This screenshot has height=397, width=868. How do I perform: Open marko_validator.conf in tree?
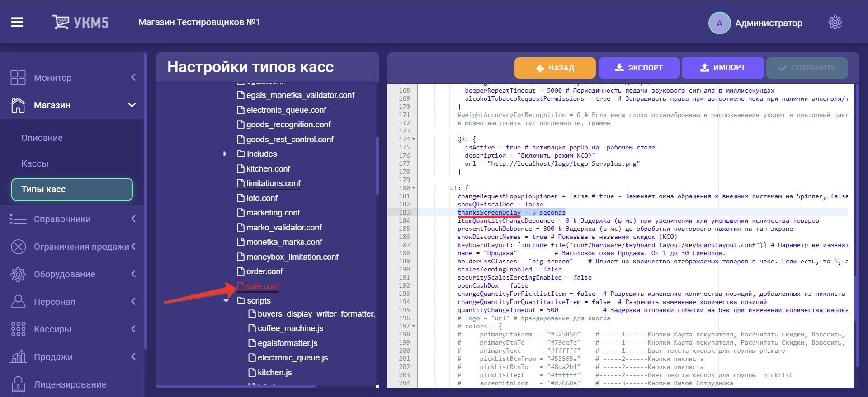(x=284, y=228)
